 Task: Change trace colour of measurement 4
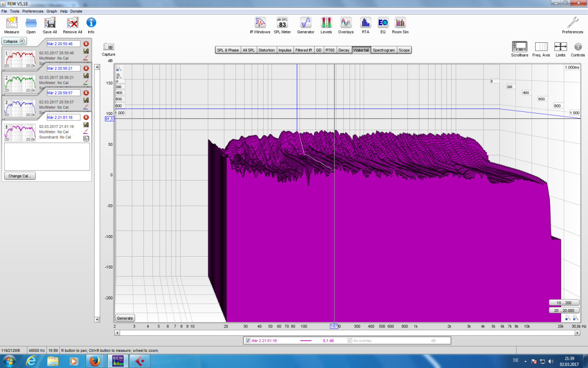coord(86,132)
